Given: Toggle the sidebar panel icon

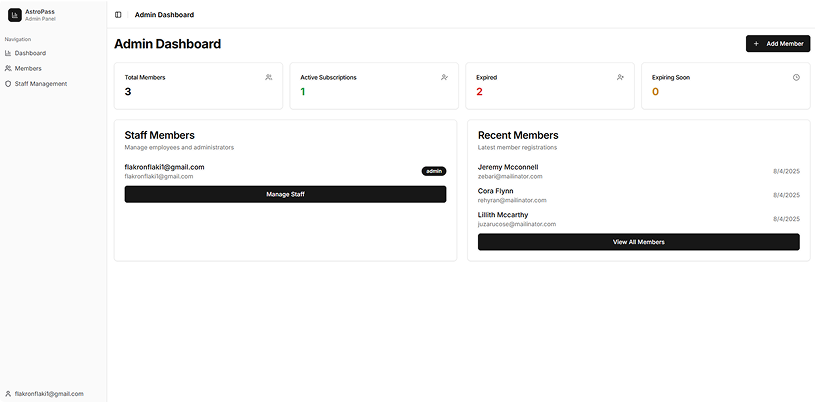Looking at the screenshot, I should point(118,15).
